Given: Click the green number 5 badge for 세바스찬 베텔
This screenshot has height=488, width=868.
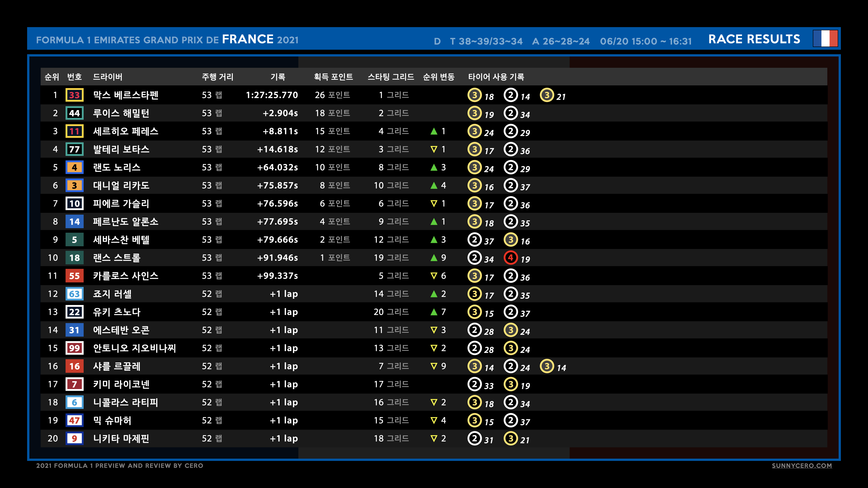Looking at the screenshot, I should click(74, 239).
